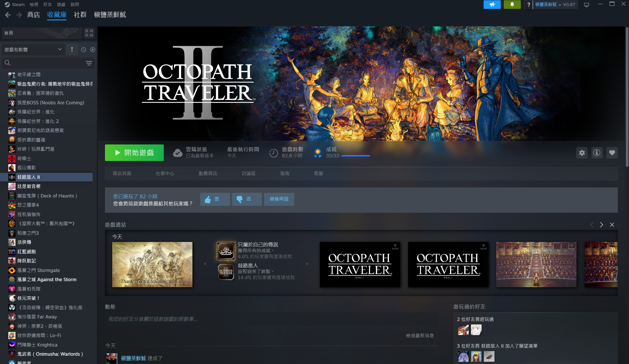This screenshot has width=629, height=364.
Task: Open the 商店頁面 link
Action: [x=122, y=173]
